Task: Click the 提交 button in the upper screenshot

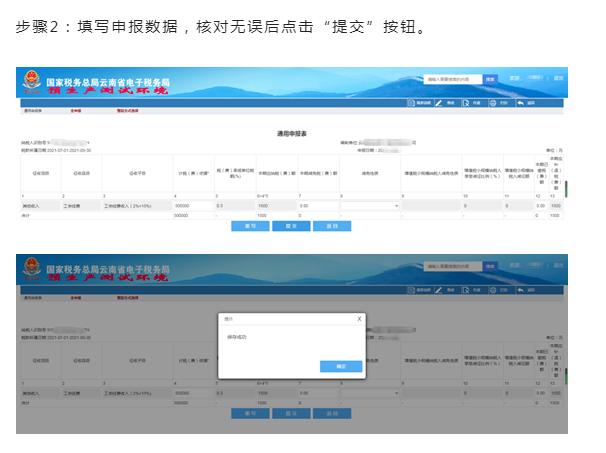Action: pyautogui.click(x=291, y=226)
